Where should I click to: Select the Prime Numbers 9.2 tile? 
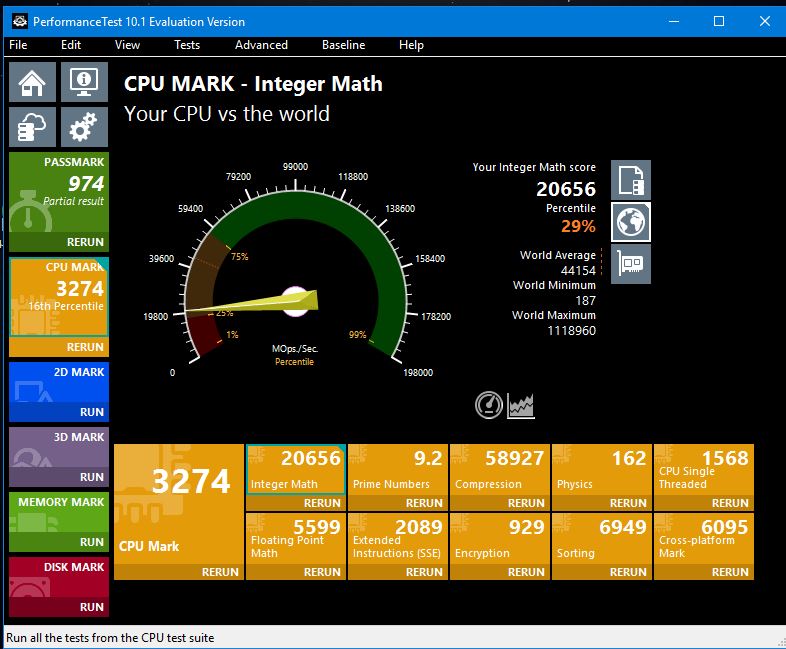398,470
